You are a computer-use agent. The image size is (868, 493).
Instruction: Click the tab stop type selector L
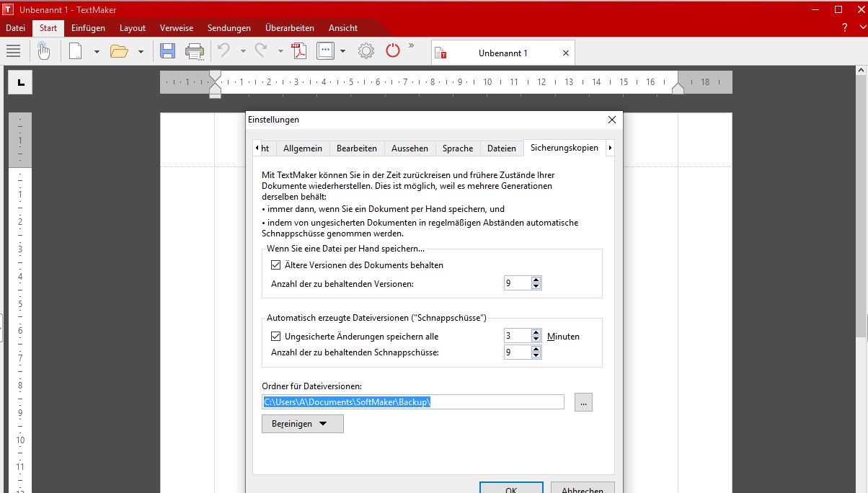(20, 82)
